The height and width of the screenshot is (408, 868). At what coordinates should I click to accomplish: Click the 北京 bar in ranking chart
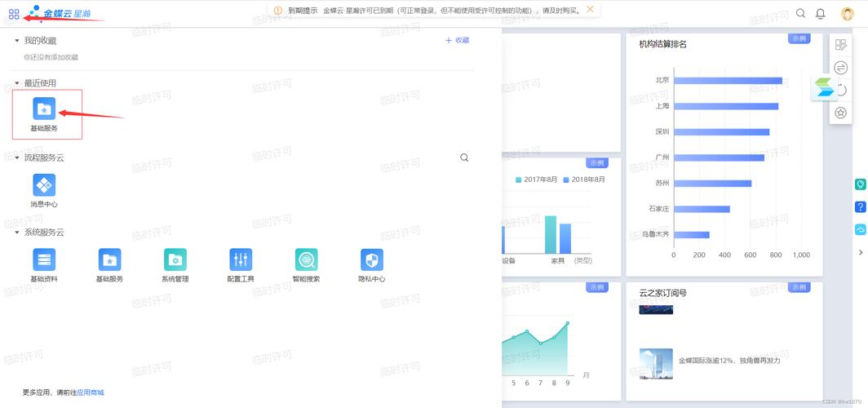[728, 80]
